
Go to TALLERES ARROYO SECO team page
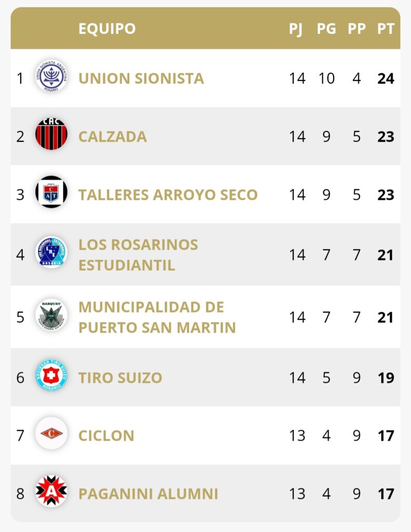click(168, 195)
